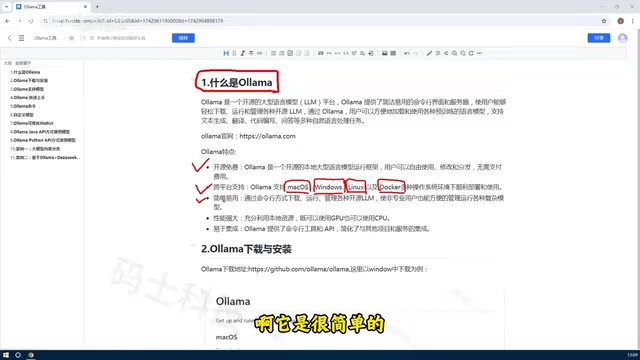The image size is (640, 360).
Task: Click the Cortana circle on the taskbar
Action: coord(18,355)
